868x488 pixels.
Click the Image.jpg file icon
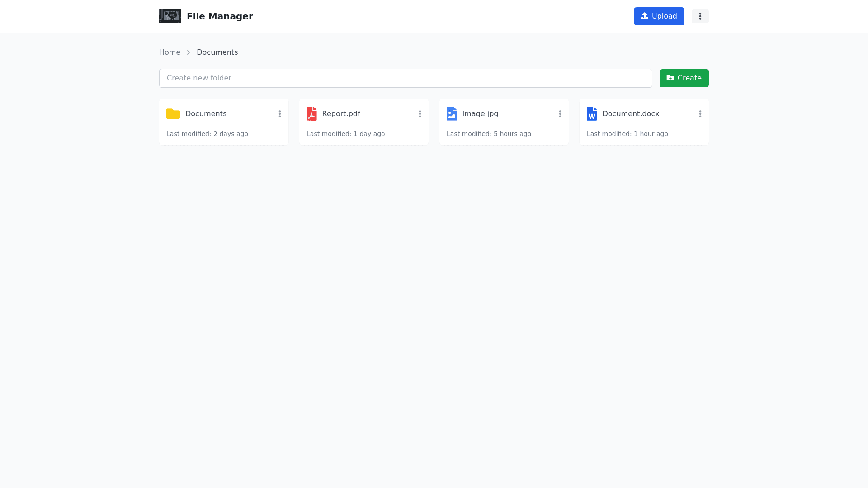click(x=452, y=114)
